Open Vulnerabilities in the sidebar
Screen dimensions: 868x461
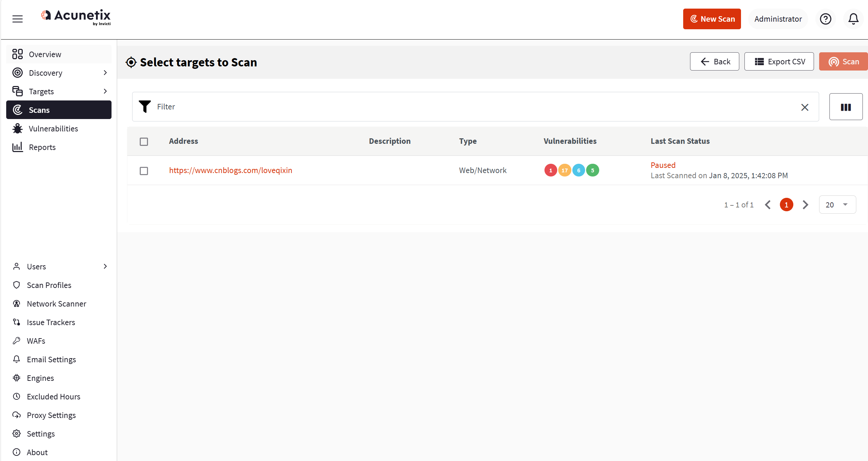point(53,129)
